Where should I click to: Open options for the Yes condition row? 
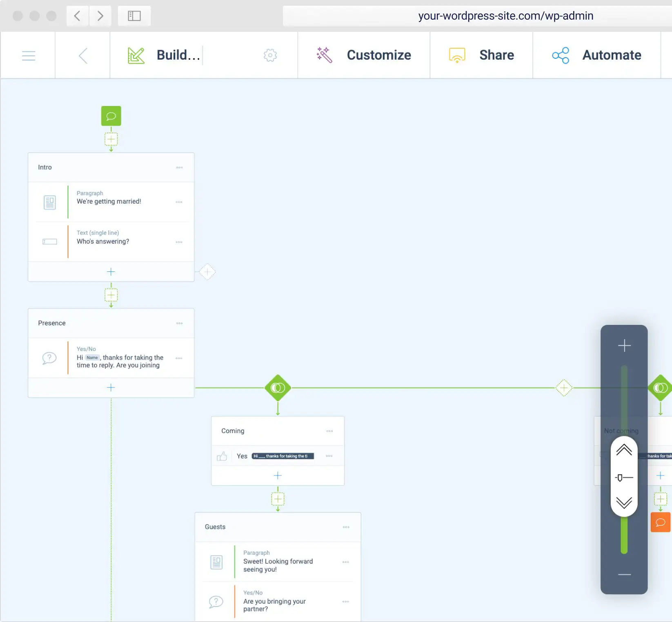[x=329, y=456]
